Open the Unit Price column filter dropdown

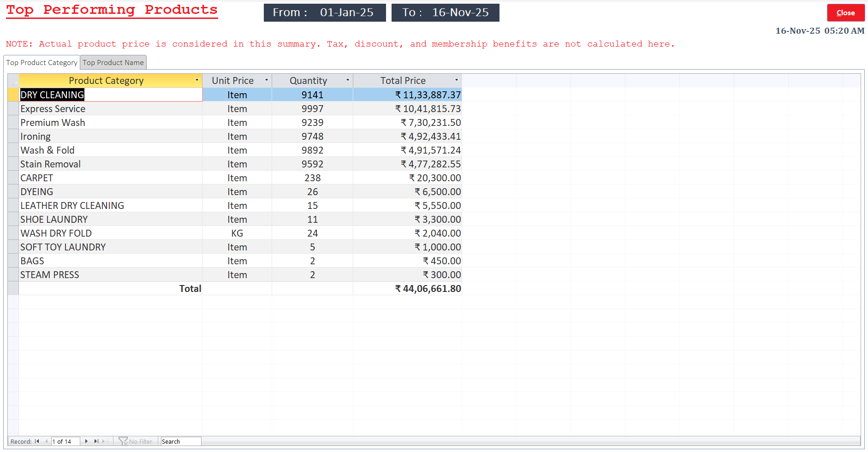[266, 80]
